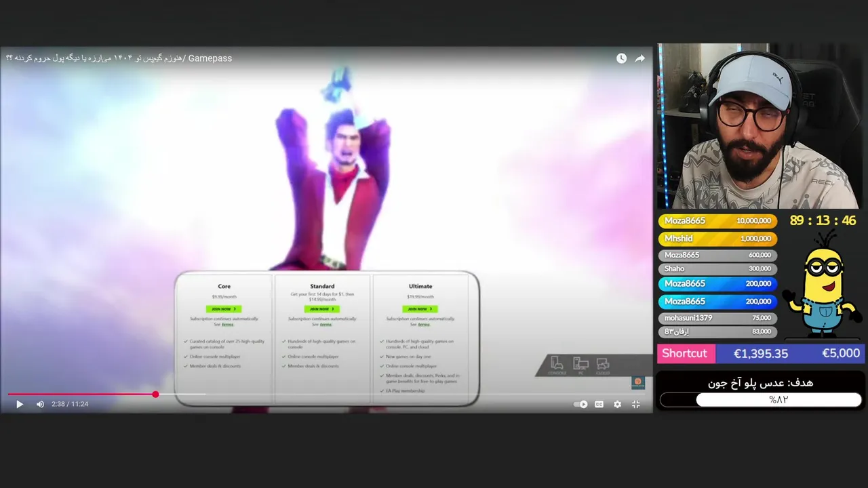Add video to Watch Later via the clock icon
Screen dimensions: 868x488
621,58
